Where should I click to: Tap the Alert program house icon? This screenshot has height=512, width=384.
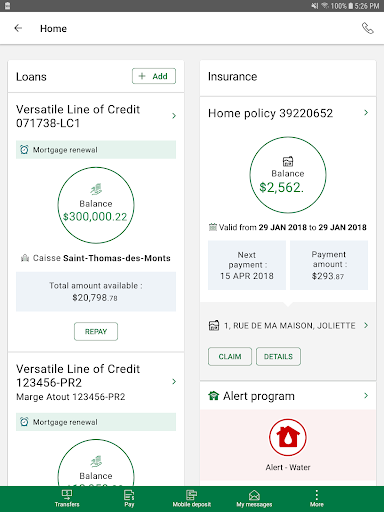213,396
